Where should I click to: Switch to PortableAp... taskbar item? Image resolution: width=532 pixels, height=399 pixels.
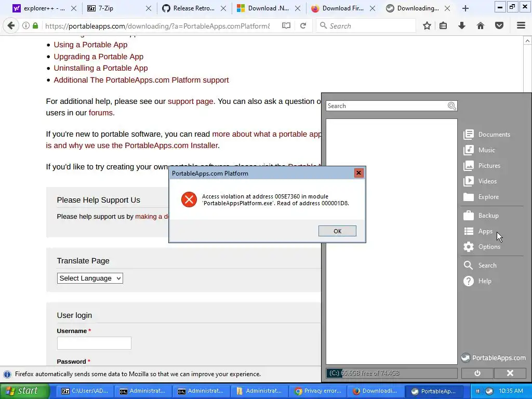click(x=434, y=391)
